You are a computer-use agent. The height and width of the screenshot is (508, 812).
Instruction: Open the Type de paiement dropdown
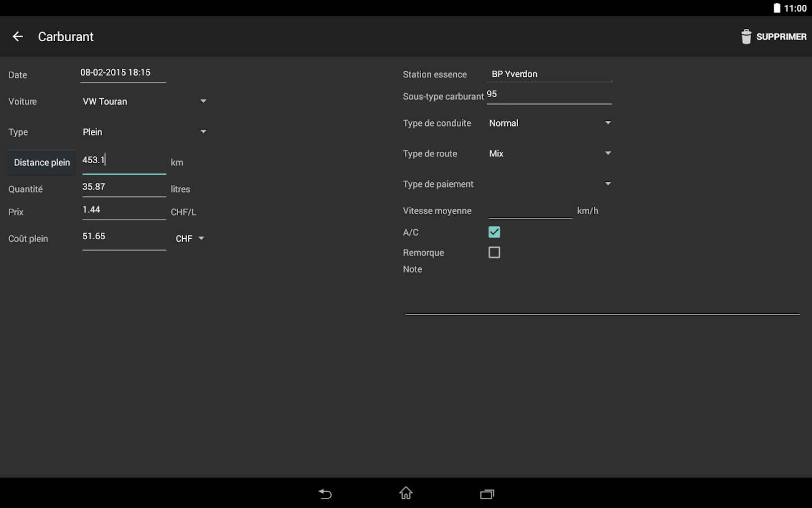550,184
